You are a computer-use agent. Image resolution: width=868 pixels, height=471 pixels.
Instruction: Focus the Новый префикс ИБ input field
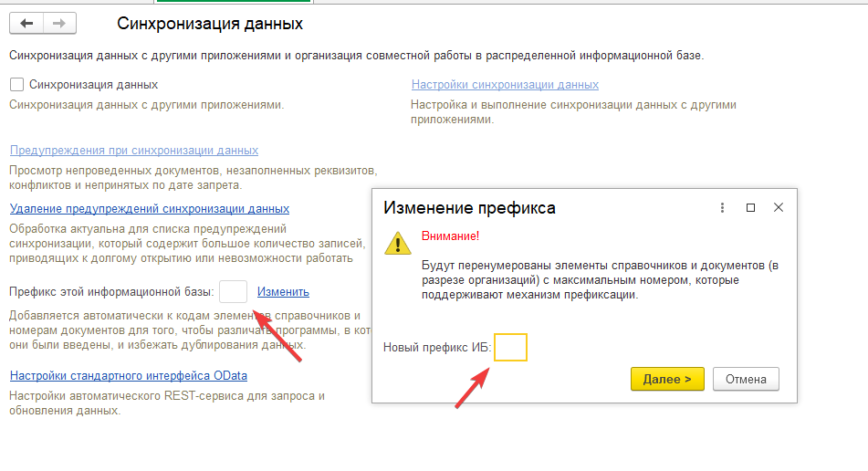[x=510, y=348]
